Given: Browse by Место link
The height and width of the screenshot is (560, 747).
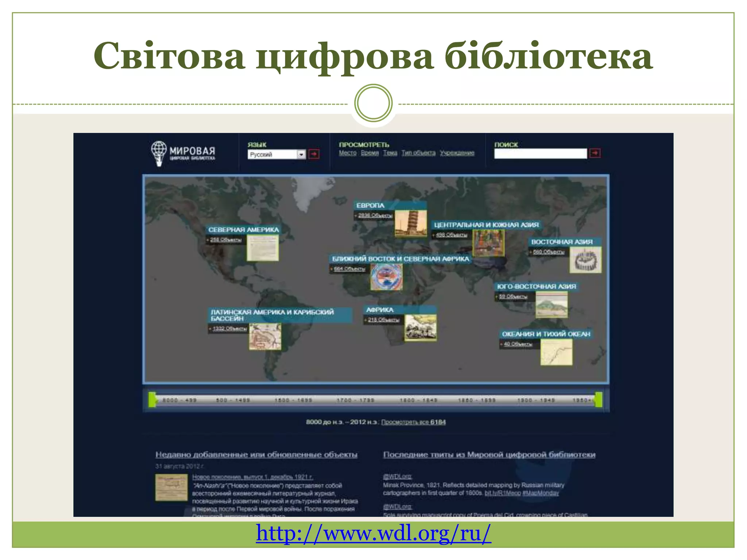Looking at the screenshot, I should [348, 153].
